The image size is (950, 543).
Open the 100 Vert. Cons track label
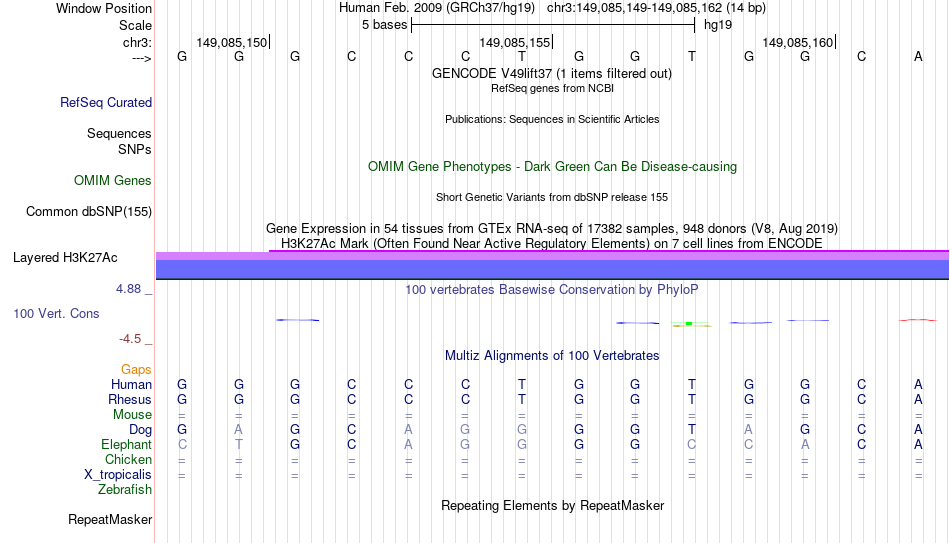coord(56,313)
